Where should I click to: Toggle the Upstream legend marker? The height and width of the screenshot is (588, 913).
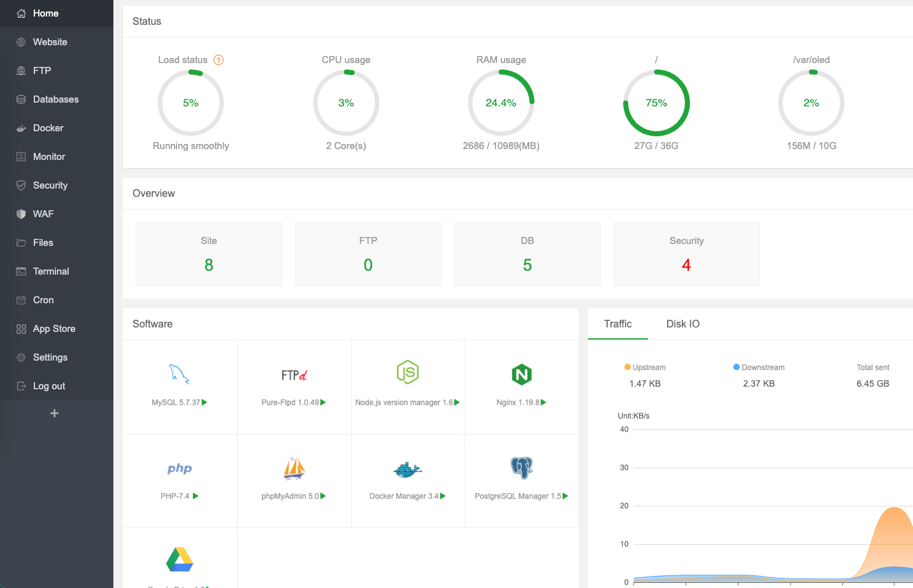point(628,367)
